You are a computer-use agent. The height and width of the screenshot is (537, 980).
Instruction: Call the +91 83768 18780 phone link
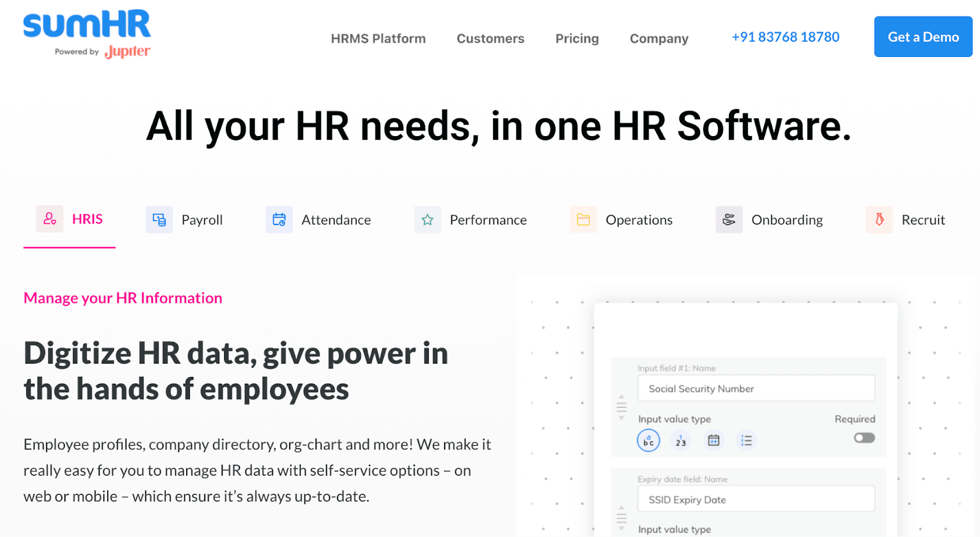[785, 37]
